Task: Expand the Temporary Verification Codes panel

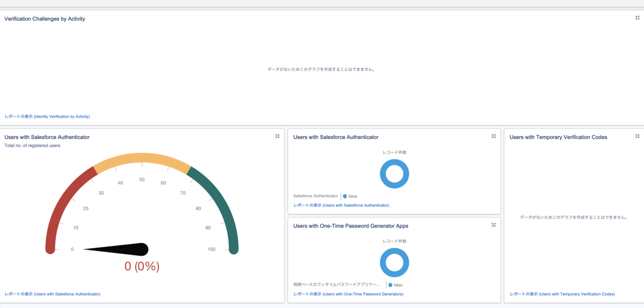Action: coord(637,136)
